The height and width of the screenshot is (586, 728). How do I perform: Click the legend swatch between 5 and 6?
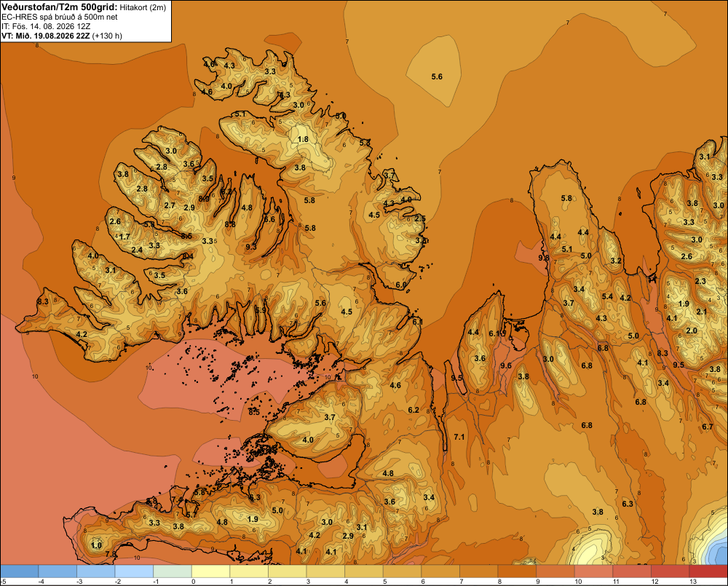click(x=402, y=571)
